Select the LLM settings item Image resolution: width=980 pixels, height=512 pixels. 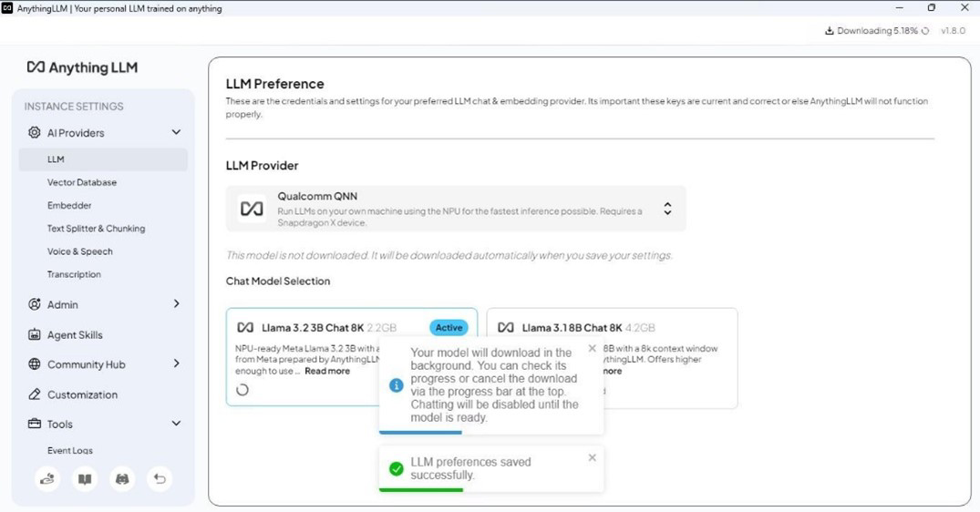coord(103,159)
